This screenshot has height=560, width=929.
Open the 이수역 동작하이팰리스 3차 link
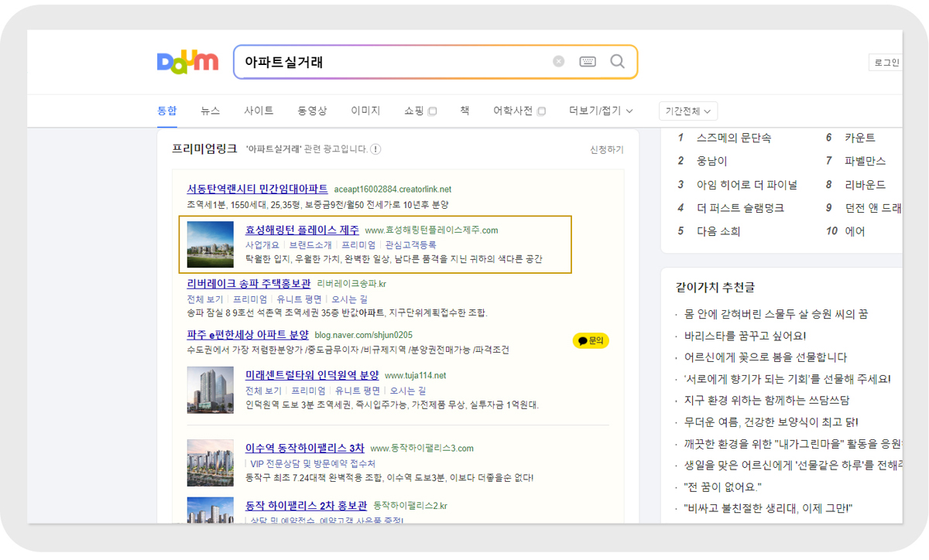point(305,448)
